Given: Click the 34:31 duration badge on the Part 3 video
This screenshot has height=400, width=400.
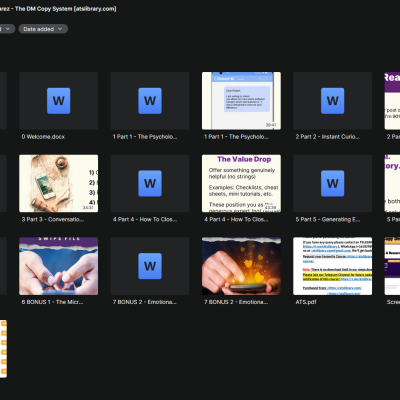Looking at the screenshot, I should [x=88, y=208].
